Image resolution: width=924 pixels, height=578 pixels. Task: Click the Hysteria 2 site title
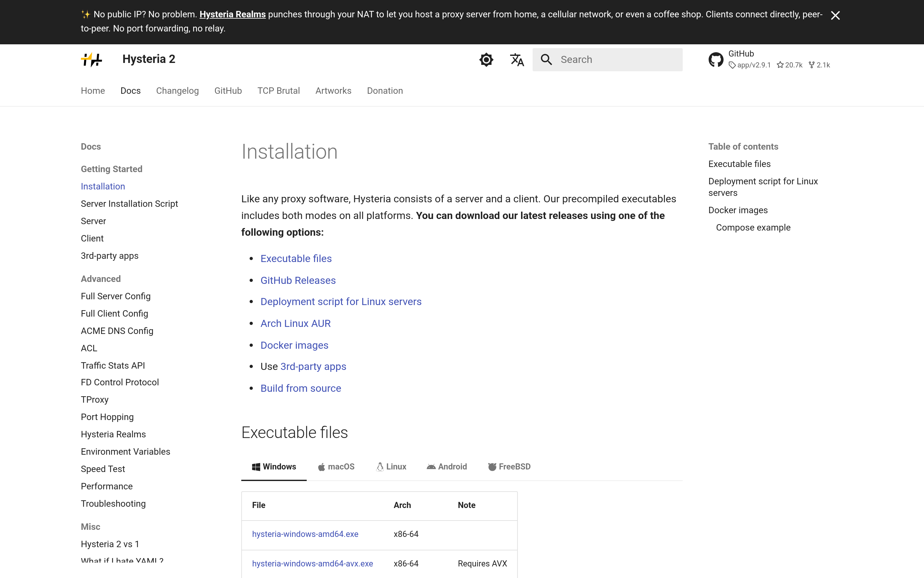click(149, 59)
